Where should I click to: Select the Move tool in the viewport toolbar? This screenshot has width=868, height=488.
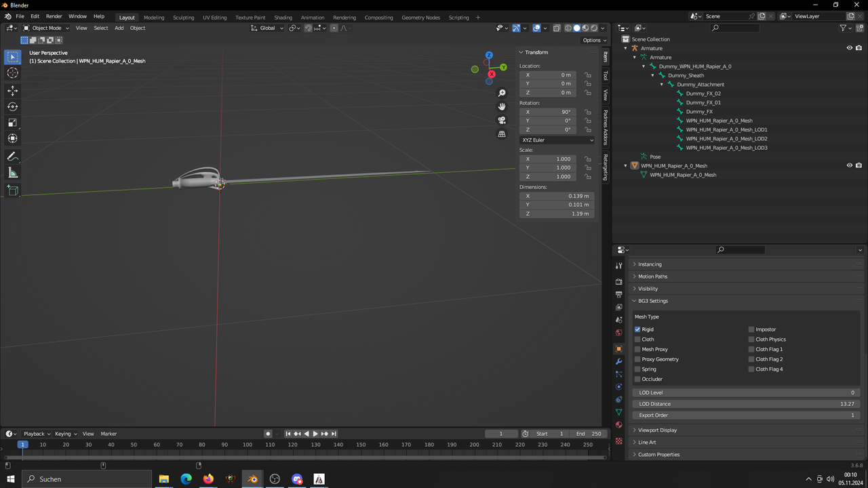(12, 90)
